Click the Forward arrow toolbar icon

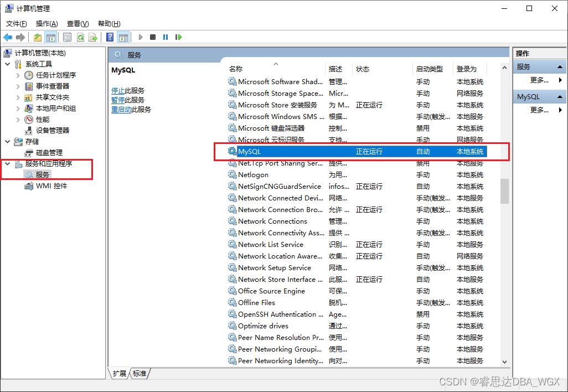pos(20,37)
